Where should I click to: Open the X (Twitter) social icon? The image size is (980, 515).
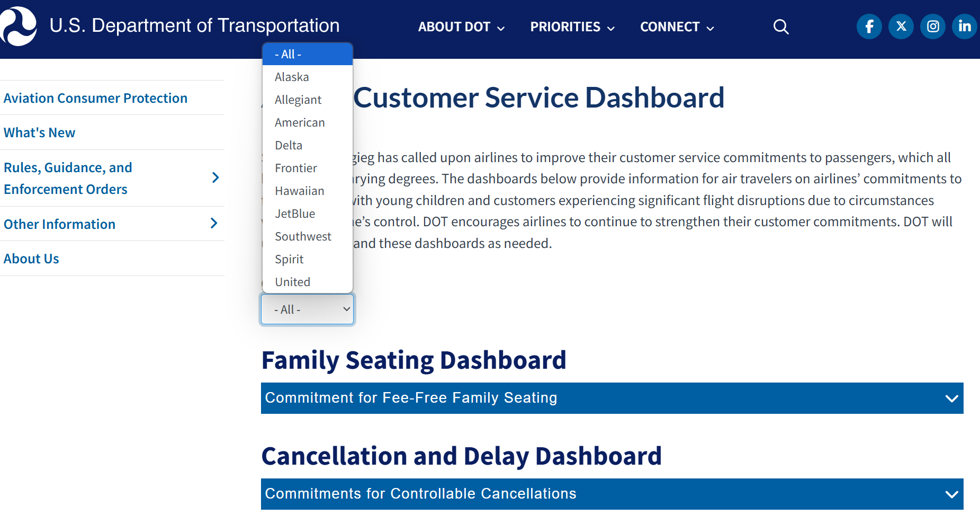click(901, 26)
